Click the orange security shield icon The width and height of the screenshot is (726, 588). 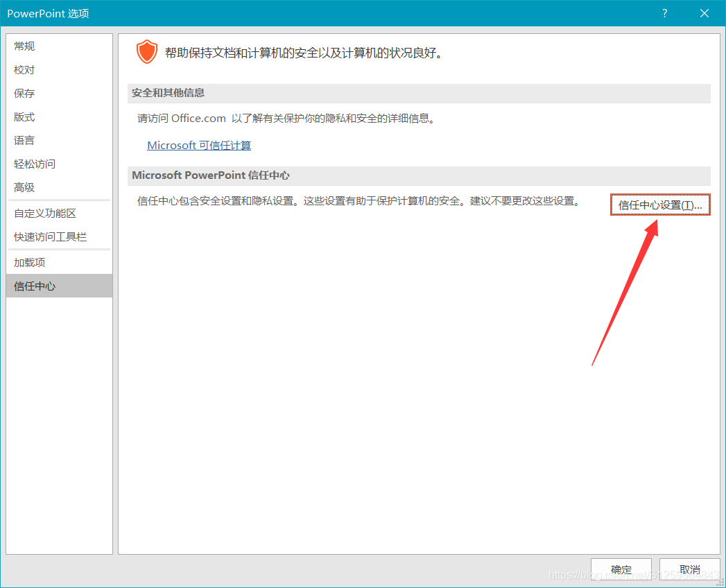(x=147, y=51)
